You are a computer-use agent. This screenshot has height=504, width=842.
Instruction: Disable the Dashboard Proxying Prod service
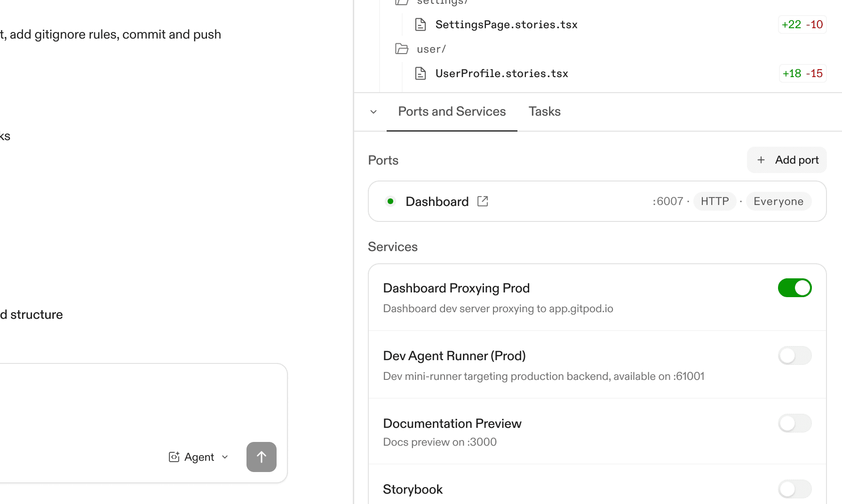coord(795,288)
